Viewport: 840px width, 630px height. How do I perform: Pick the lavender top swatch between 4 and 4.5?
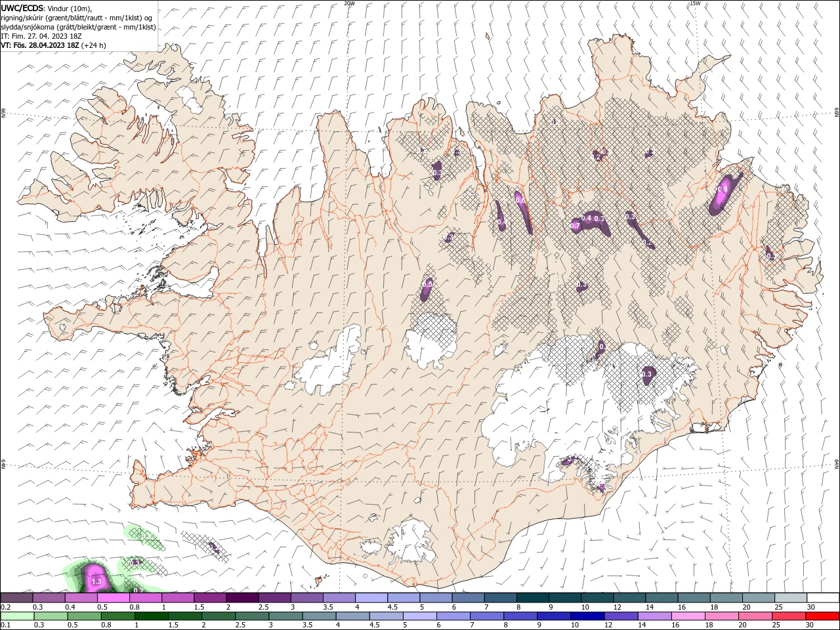coord(371,598)
